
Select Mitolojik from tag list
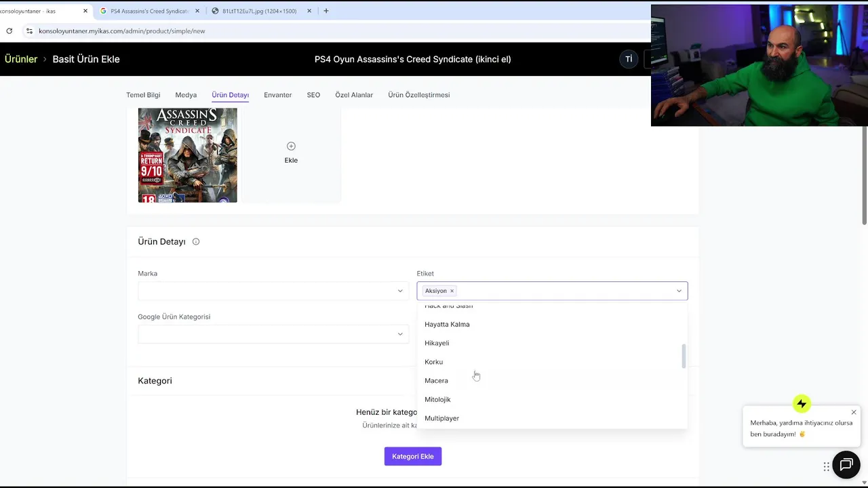pos(552,399)
